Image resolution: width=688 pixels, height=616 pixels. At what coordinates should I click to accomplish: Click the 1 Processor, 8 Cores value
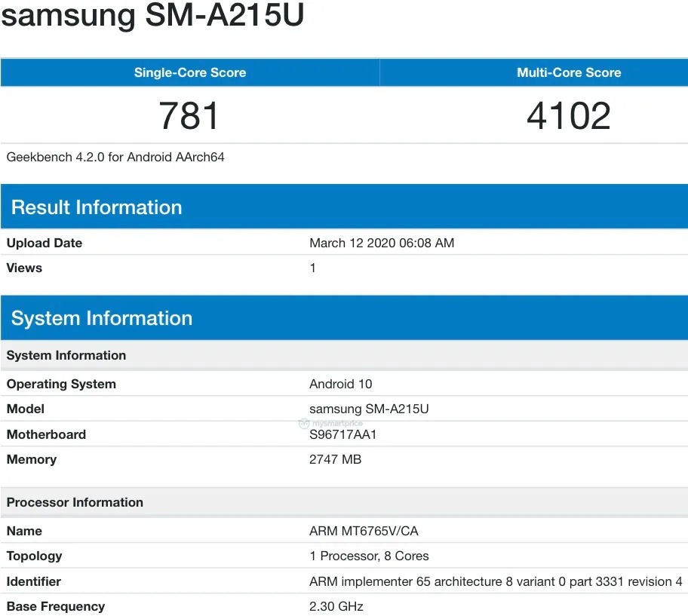369,556
